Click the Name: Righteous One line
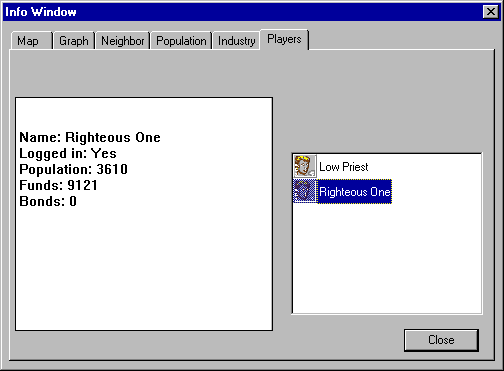Screen dimensions: 504x371 (90, 137)
